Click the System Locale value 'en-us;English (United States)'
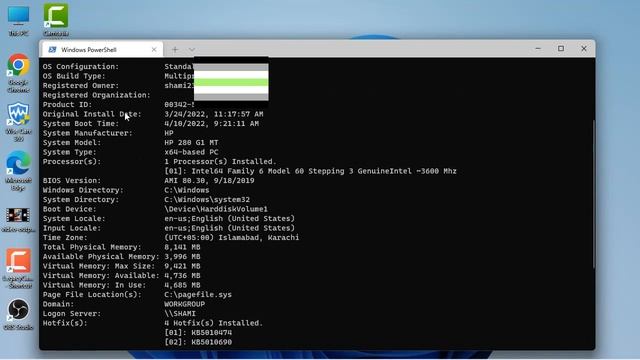 229,218
